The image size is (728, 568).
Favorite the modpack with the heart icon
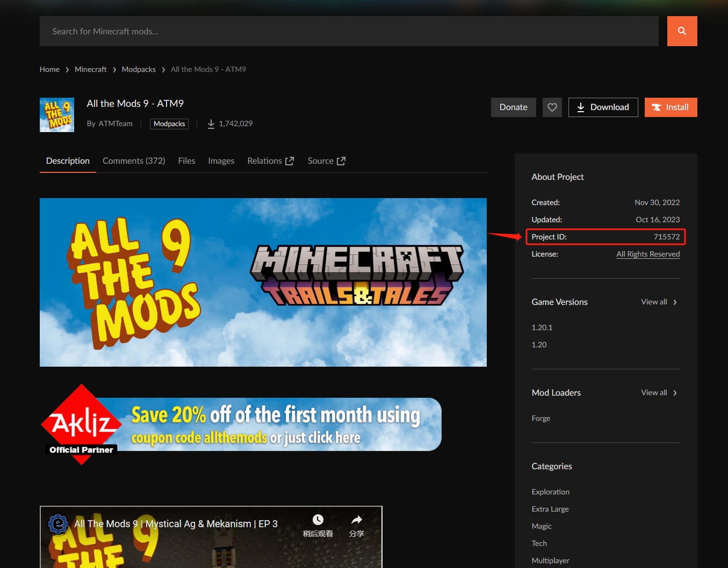point(552,107)
